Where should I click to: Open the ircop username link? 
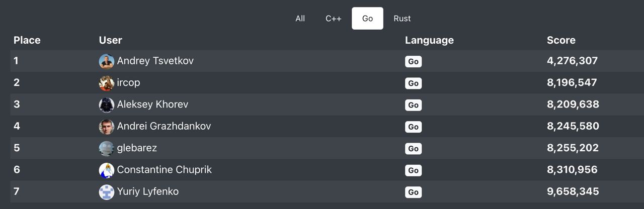[x=128, y=82]
